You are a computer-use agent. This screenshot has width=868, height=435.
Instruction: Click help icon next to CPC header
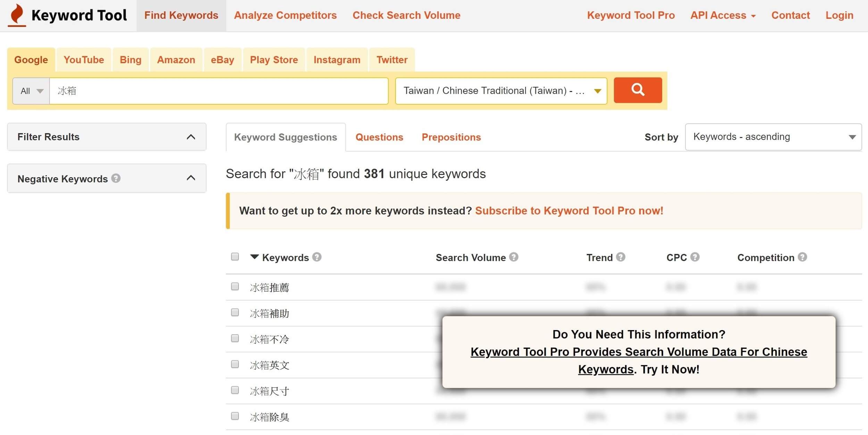(695, 257)
